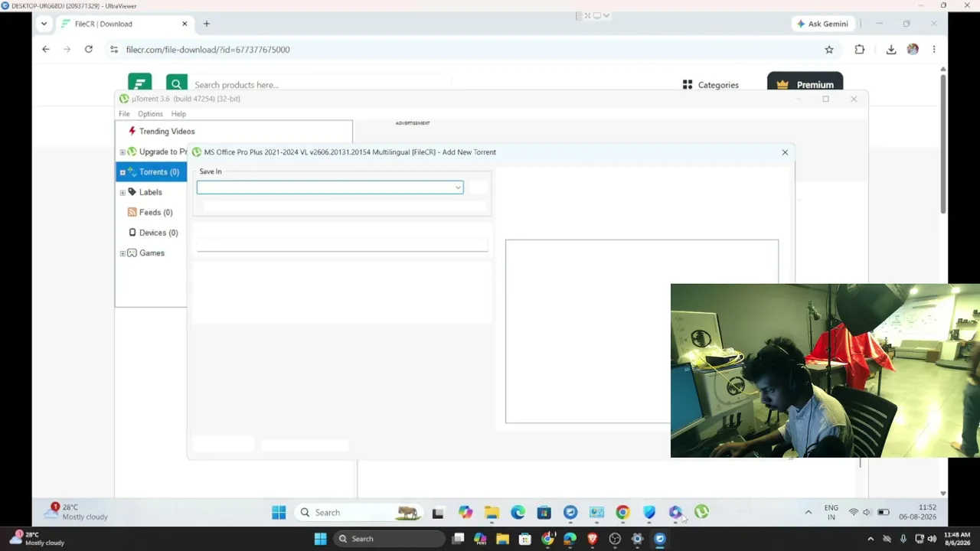Open Chrome in the remote taskbar

pos(622,513)
